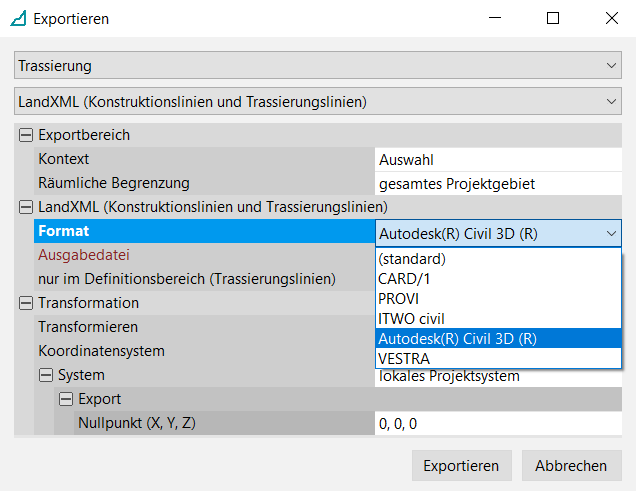Collapse the Transformation section

tap(25, 303)
